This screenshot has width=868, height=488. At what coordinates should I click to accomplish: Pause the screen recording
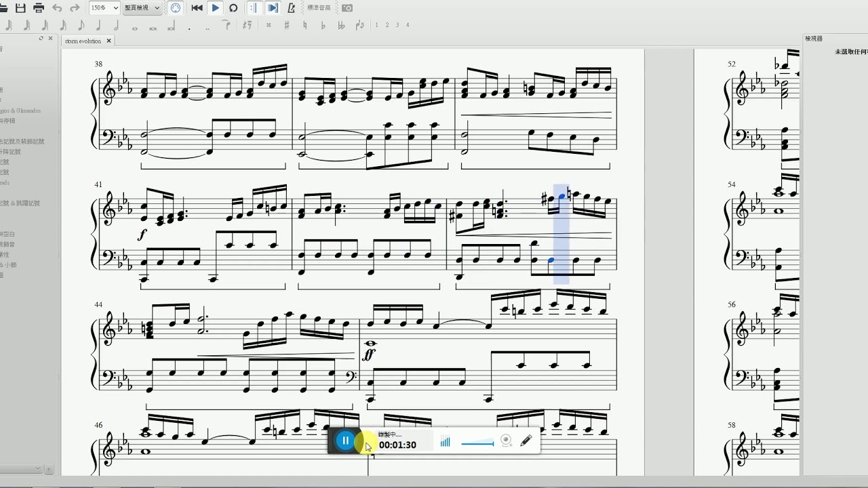pyautogui.click(x=345, y=441)
